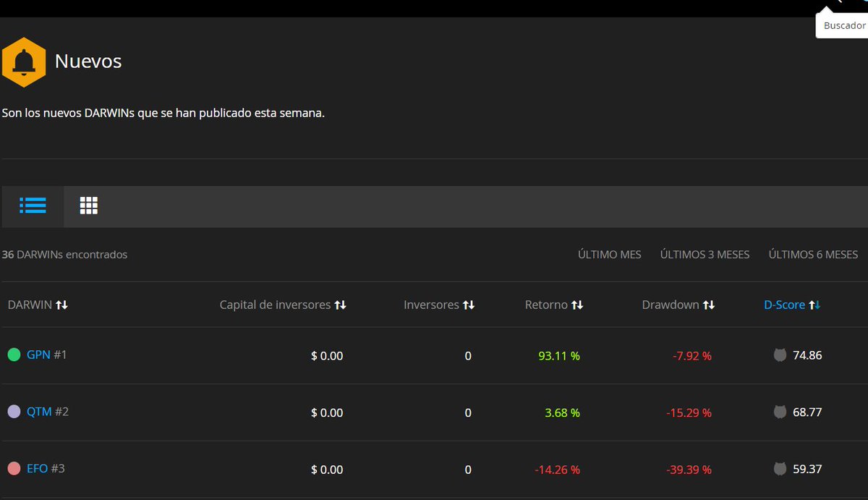Sort by Drawdown arrows
The width and height of the screenshot is (868, 500).
pos(708,305)
